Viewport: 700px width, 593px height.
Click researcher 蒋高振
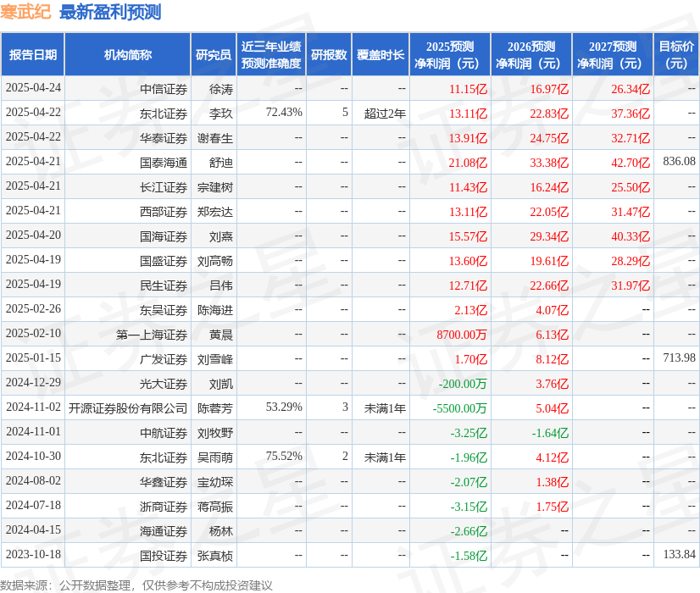pos(215,507)
